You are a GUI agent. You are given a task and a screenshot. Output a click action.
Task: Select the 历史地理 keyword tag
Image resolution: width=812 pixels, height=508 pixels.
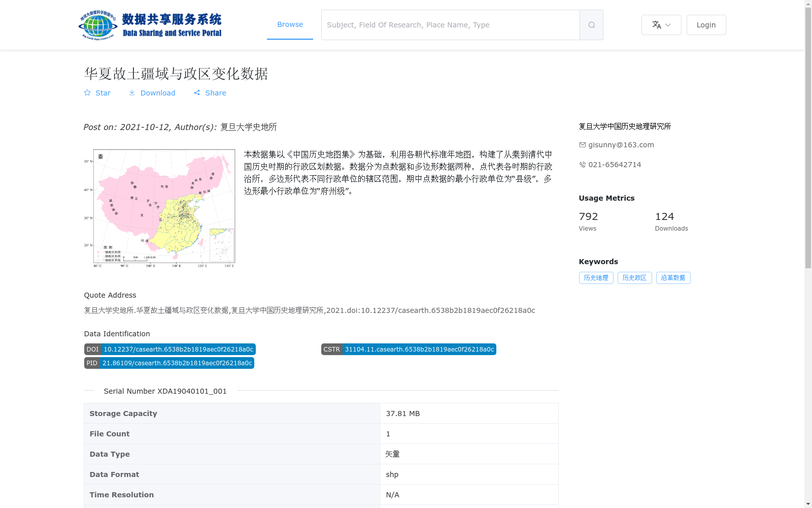(x=596, y=278)
